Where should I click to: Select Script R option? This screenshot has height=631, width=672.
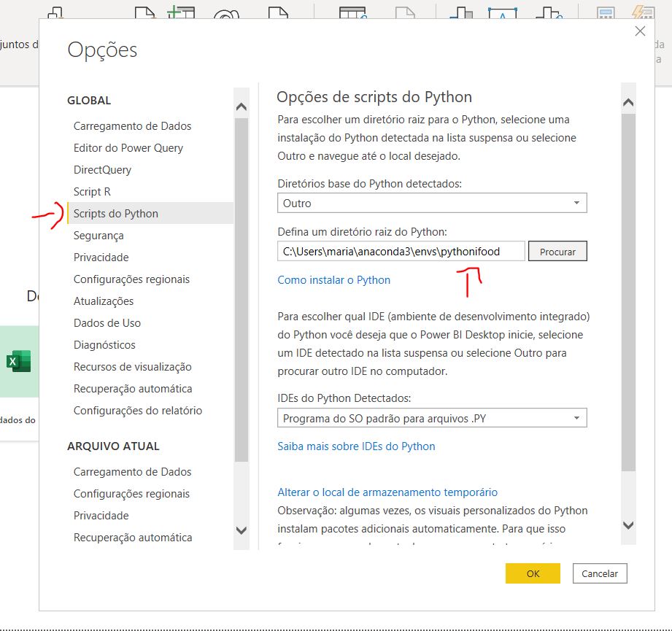tap(92, 191)
